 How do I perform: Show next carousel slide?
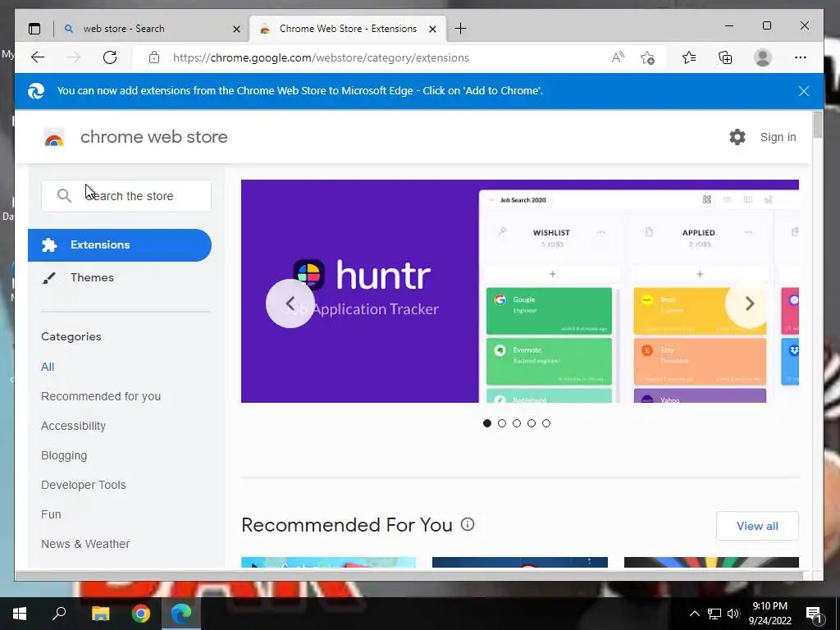(750, 304)
